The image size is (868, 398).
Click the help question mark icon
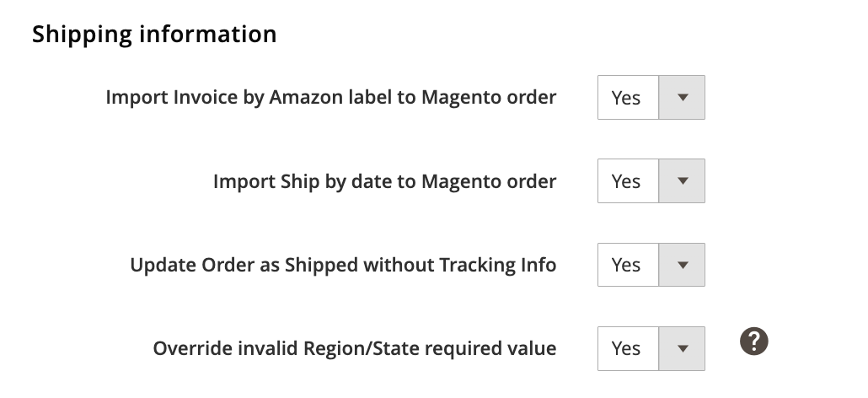[754, 342]
